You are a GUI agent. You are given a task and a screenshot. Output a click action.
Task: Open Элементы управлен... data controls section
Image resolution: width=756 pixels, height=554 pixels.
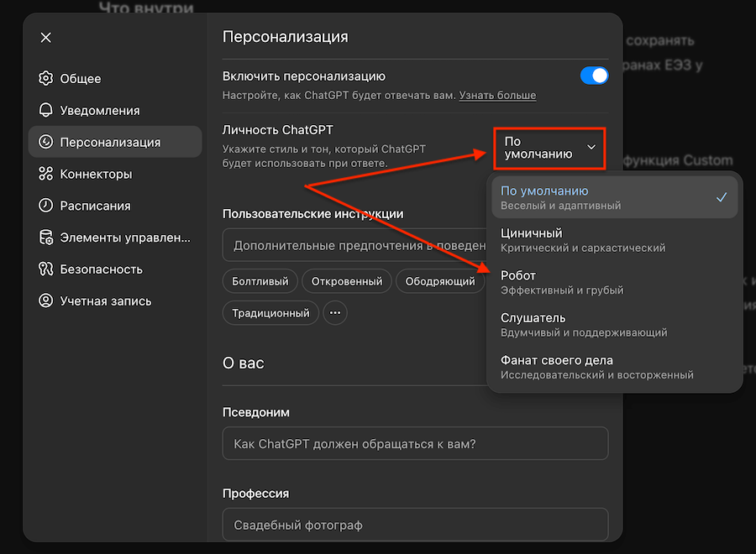(115, 237)
